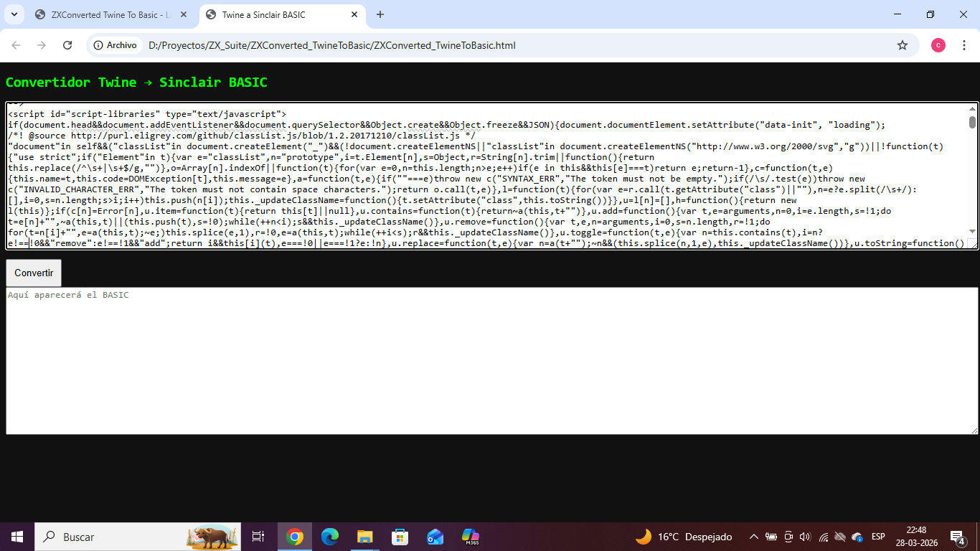Click the Meet Now camera tray icon
The width and height of the screenshot is (980, 551).
click(x=788, y=537)
